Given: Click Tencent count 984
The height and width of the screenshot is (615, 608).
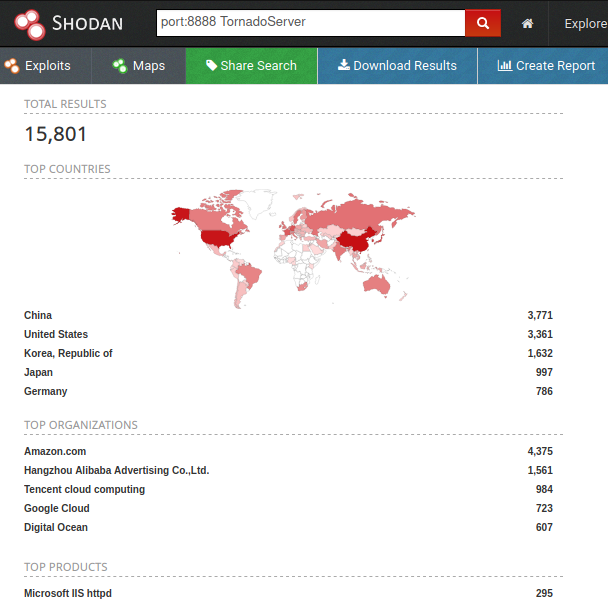Looking at the screenshot, I should pyautogui.click(x=544, y=489).
